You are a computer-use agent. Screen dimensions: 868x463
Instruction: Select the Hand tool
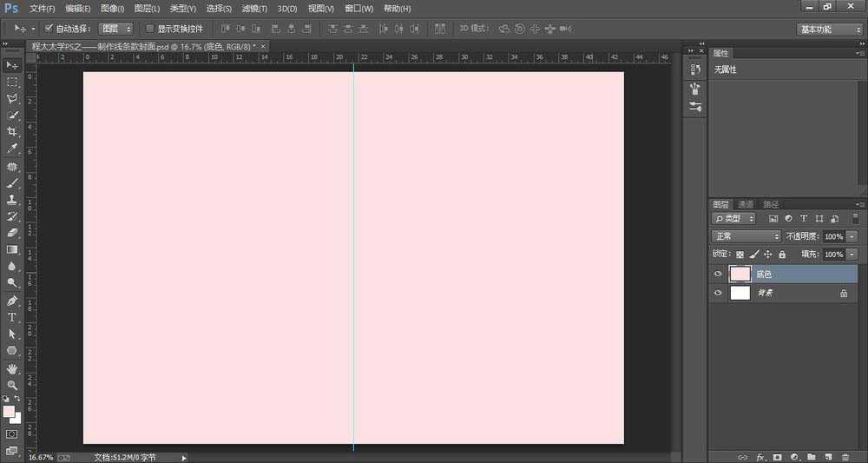[x=12, y=368]
